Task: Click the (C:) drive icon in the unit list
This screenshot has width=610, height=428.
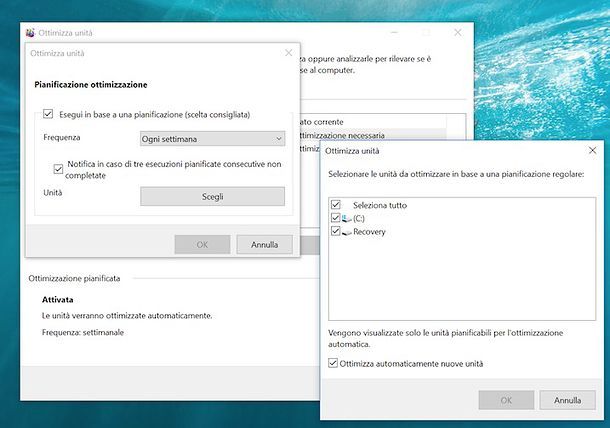Action: 347,219
